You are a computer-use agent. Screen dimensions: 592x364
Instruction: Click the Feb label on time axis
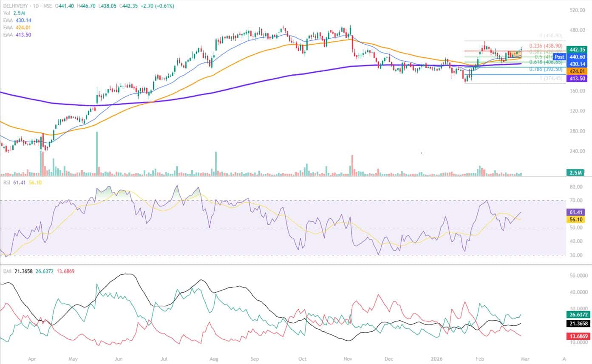pyautogui.click(x=480, y=358)
